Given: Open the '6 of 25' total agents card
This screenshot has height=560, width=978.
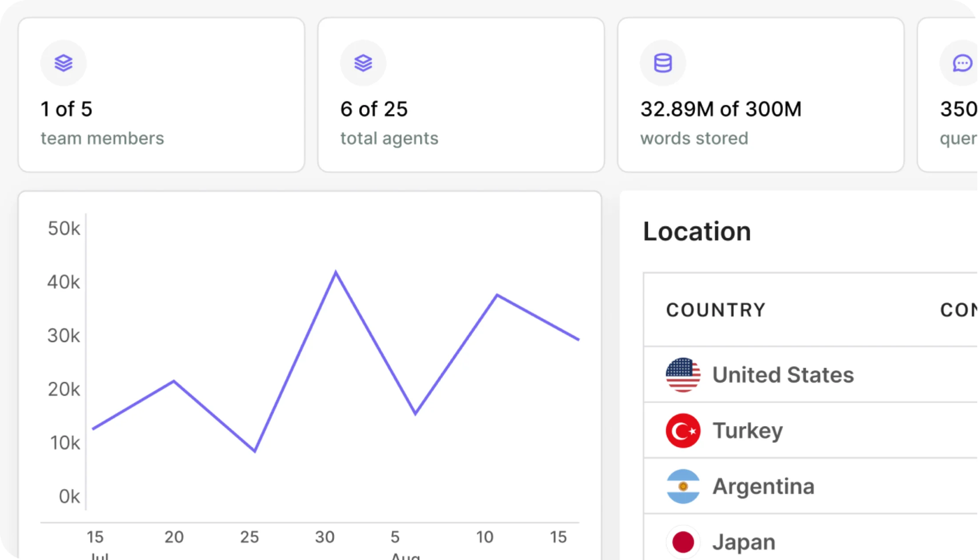Looking at the screenshot, I should [x=461, y=95].
